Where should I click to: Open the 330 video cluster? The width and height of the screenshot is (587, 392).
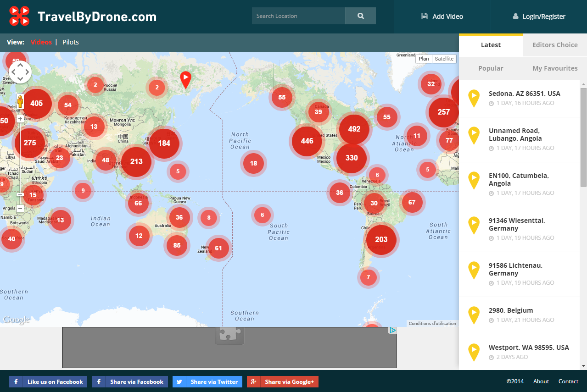point(352,158)
